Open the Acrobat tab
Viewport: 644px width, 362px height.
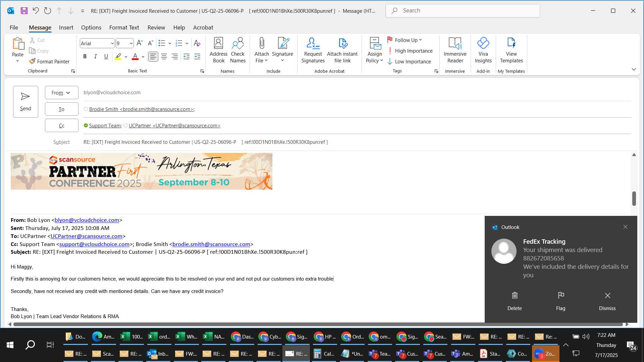tap(203, 27)
